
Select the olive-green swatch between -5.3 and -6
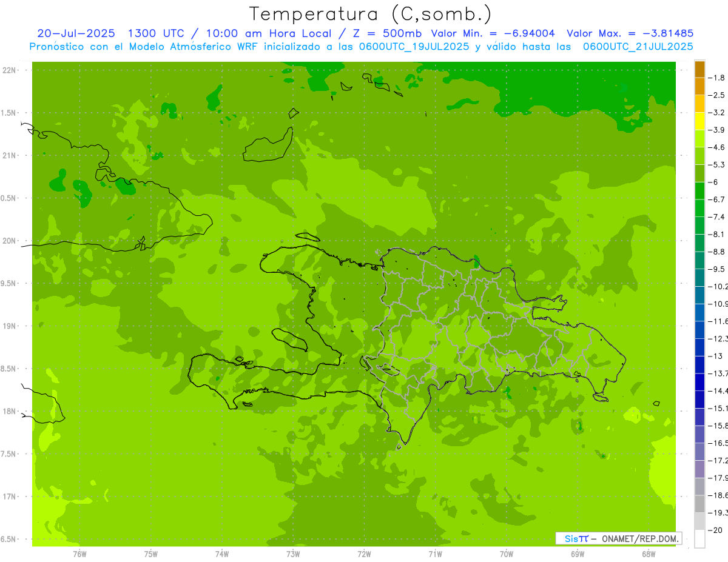tap(699, 173)
